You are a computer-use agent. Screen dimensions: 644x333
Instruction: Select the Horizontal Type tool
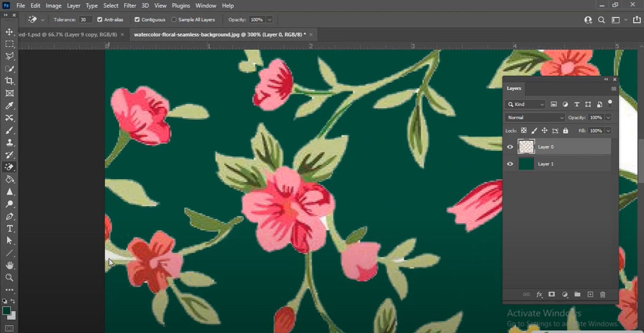pos(10,229)
